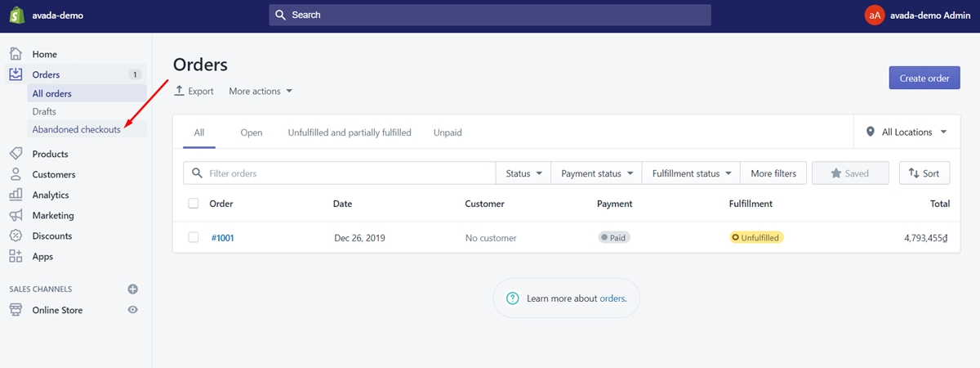Open Apps via the grid icon
980x368 pixels.
point(16,256)
